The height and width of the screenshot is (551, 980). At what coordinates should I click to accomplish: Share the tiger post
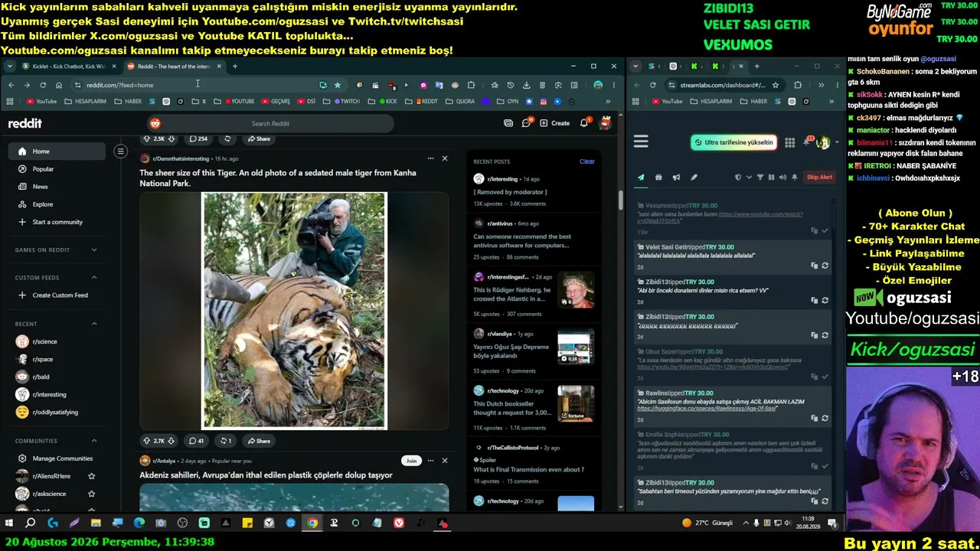pos(259,441)
